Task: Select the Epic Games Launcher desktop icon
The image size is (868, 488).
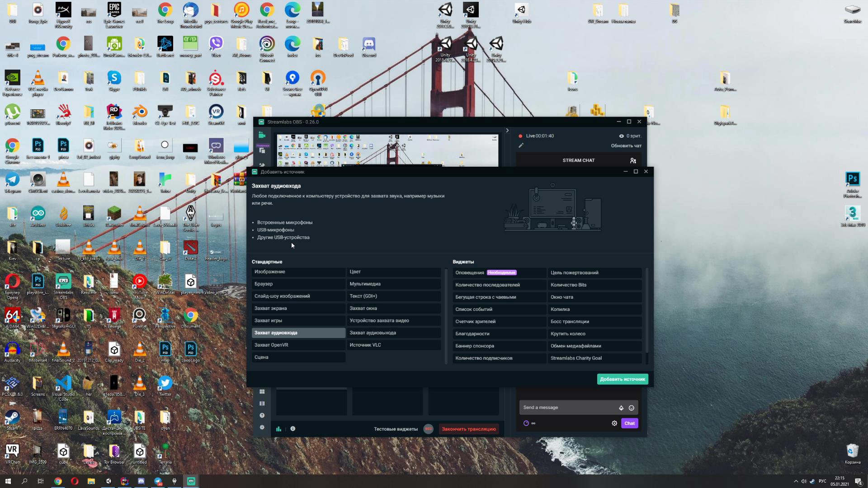Action: tap(114, 15)
